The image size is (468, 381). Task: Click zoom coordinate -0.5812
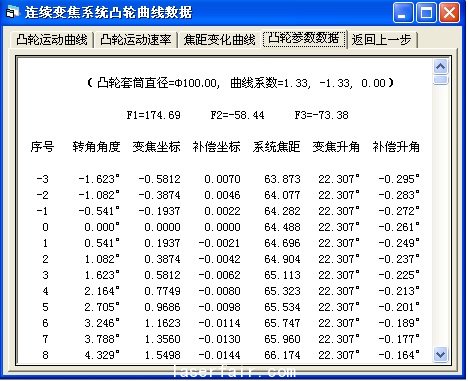tap(159, 179)
